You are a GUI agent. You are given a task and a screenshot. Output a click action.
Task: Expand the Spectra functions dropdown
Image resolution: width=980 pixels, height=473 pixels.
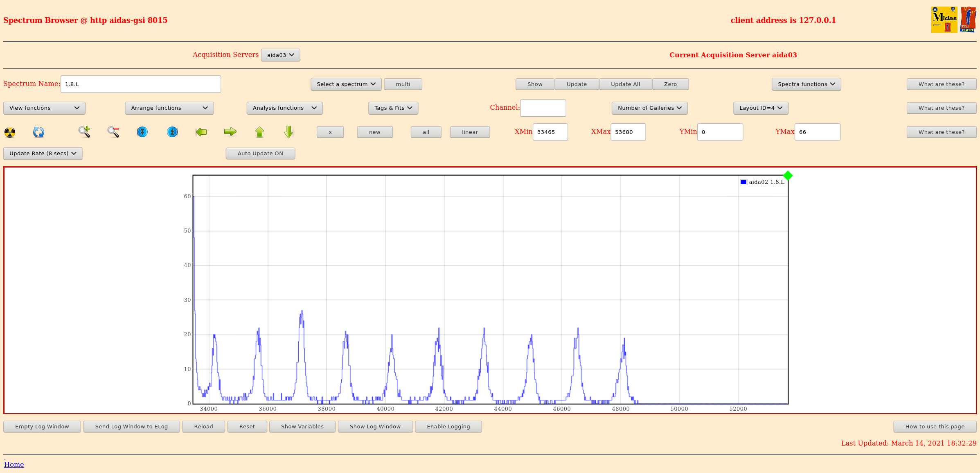[806, 84]
